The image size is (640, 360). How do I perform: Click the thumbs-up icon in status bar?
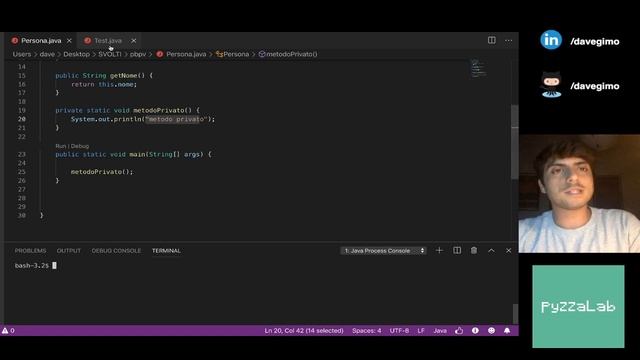click(x=459, y=331)
